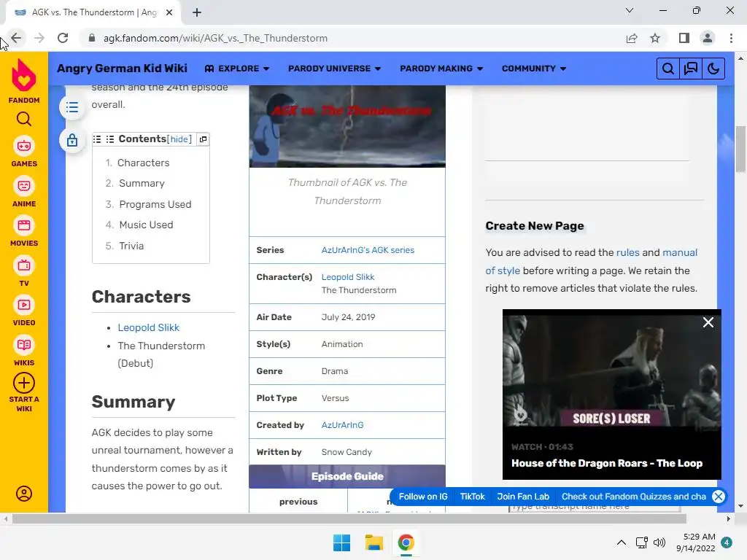Click the page lock icon

pyautogui.click(x=72, y=140)
